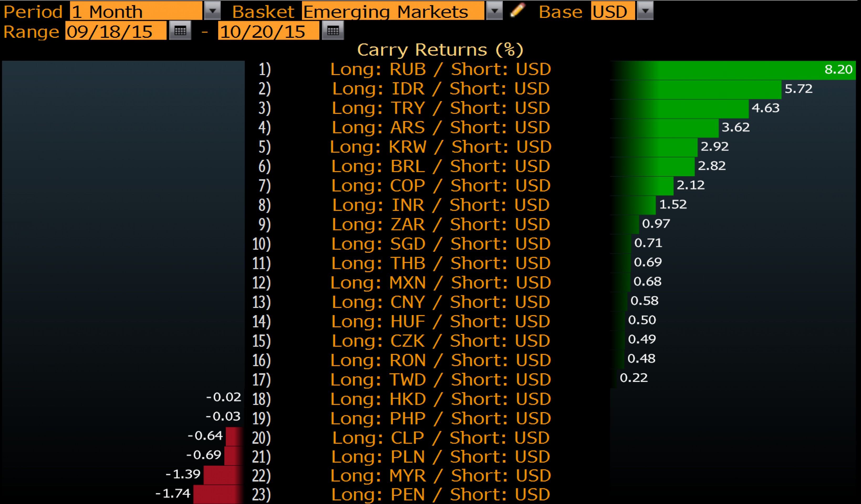Expand the Period dropdown arrow
861x504 pixels.
(x=212, y=10)
